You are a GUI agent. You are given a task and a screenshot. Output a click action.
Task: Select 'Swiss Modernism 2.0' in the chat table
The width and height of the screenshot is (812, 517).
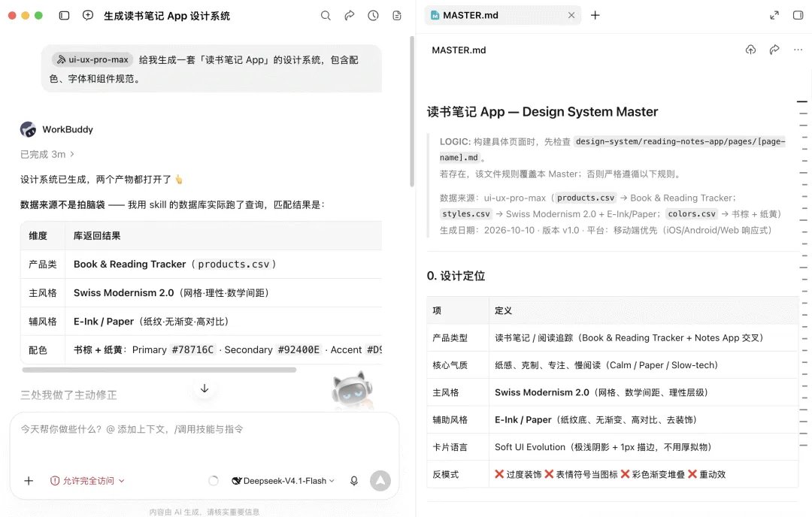point(124,293)
